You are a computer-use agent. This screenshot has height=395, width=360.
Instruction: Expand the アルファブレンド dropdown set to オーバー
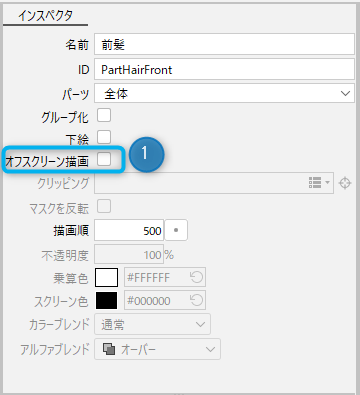tap(157, 349)
